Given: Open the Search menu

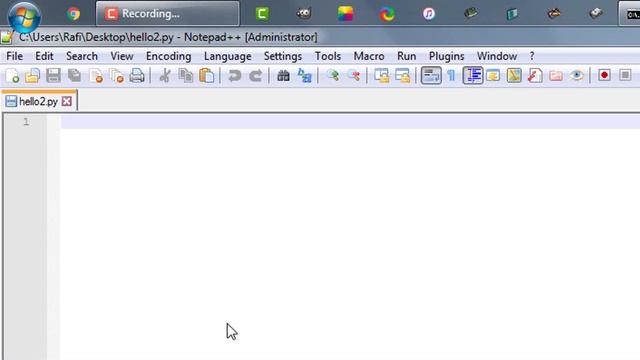Looking at the screenshot, I should 82,56.
